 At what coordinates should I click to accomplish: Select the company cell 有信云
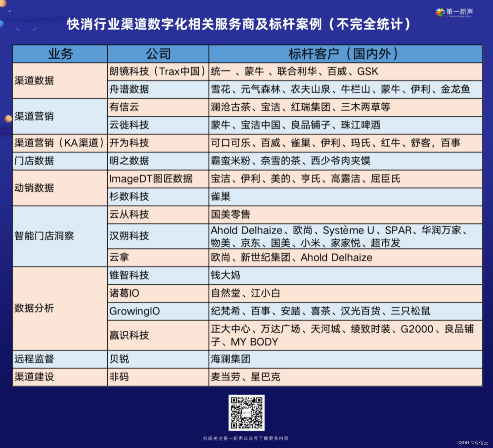[158, 107]
